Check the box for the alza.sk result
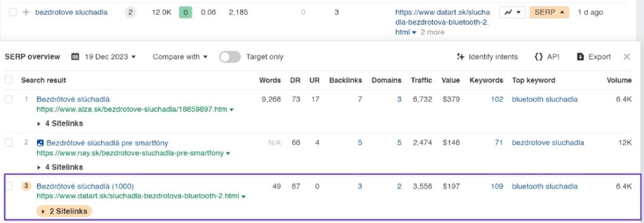 pyautogui.click(x=9, y=99)
